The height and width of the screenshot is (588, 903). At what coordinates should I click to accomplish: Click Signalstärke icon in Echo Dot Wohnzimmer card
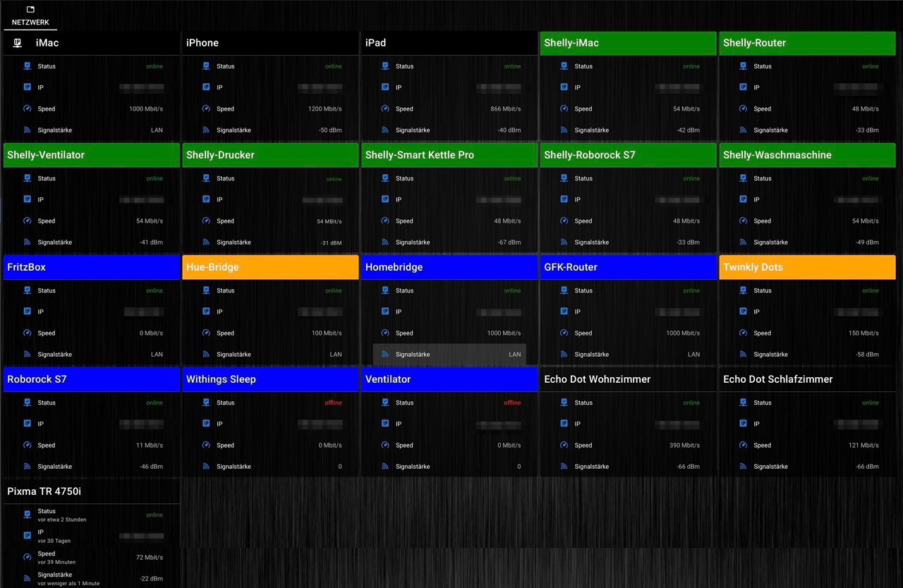(x=564, y=466)
